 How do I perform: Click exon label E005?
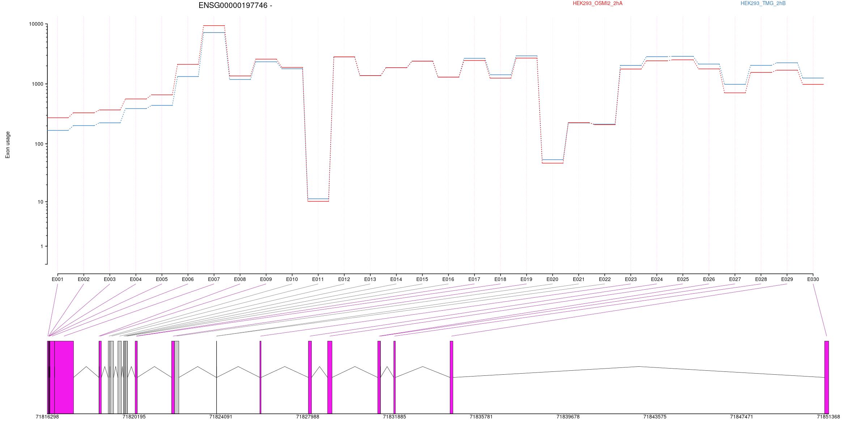[x=162, y=279]
